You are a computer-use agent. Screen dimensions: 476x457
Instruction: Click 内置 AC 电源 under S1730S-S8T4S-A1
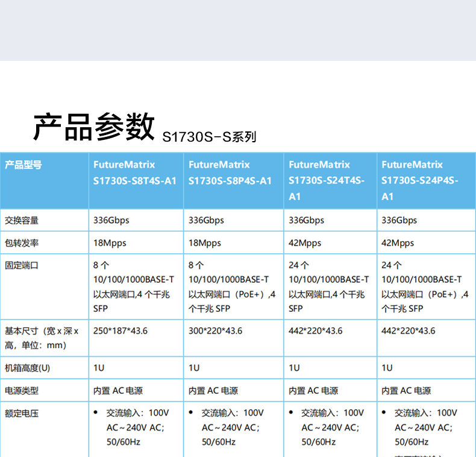tap(117, 391)
